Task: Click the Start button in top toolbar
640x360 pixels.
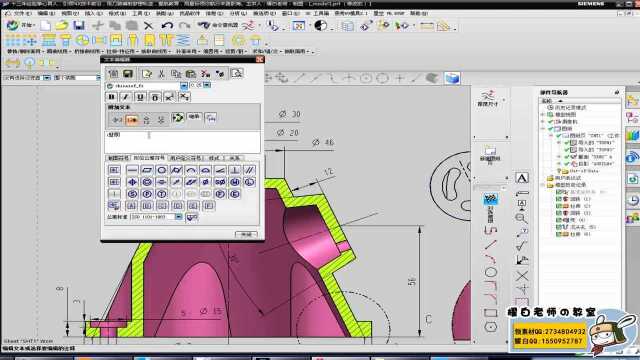Action: tap(20, 25)
